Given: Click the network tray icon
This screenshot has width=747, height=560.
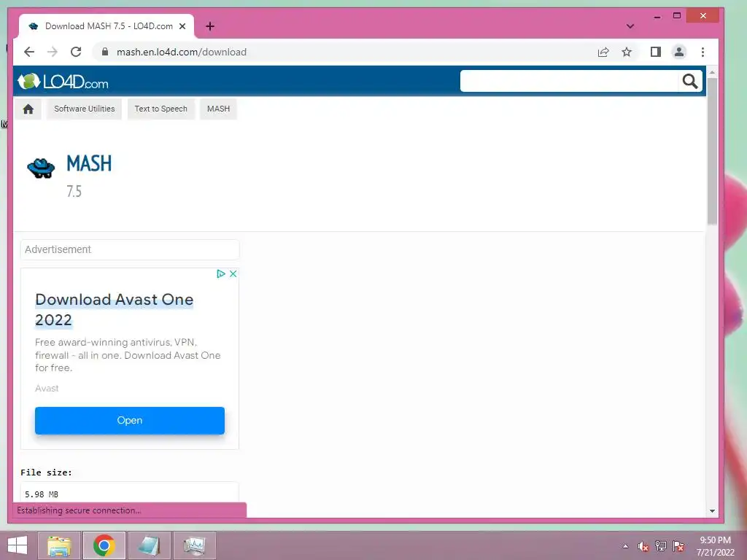Looking at the screenshot, I should (661, 546).
